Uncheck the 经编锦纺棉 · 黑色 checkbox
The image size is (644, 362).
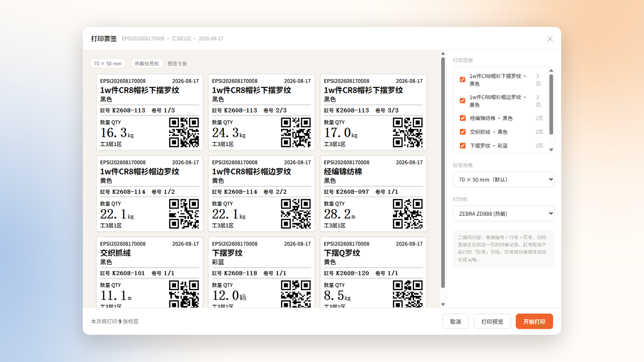[463, 118]
